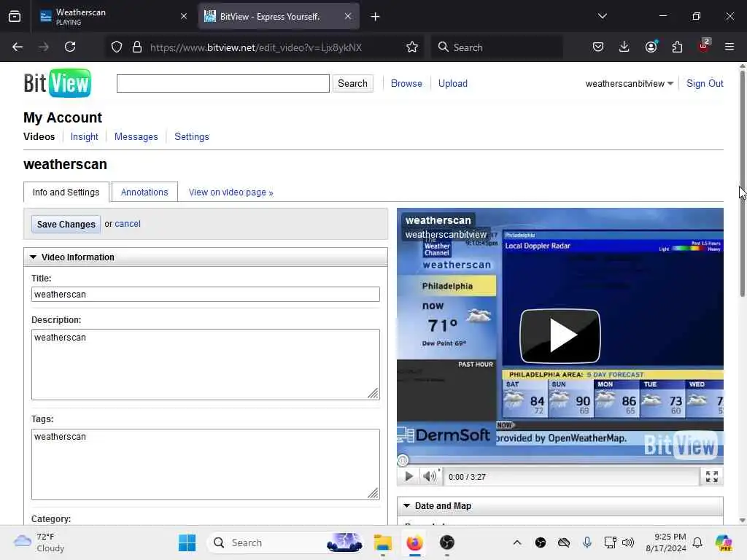Close the Weatherscan browser tab
The image size is (747, 560).
click(x=184, y=16)
